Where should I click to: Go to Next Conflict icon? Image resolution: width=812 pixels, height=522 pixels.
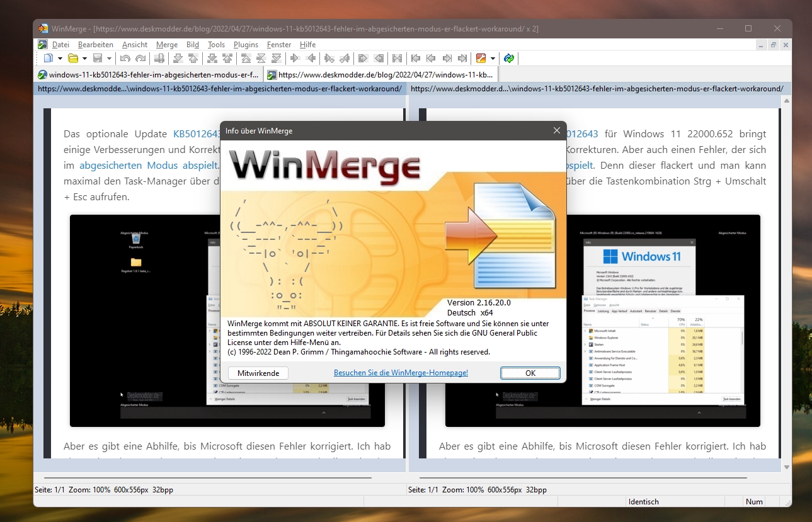[212, 59]
